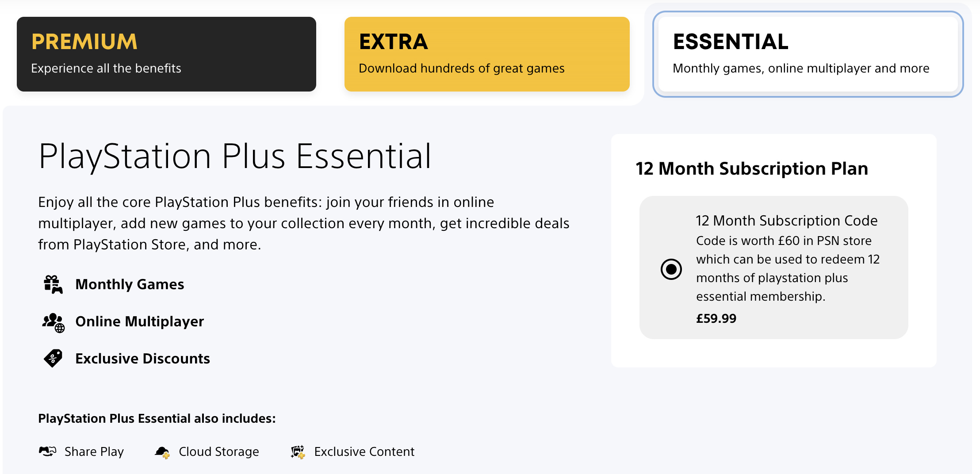Click the Cloud Storage icon
Image resolution: width=980 pixels, height=474 pixels.
click(x=162, y=451)
